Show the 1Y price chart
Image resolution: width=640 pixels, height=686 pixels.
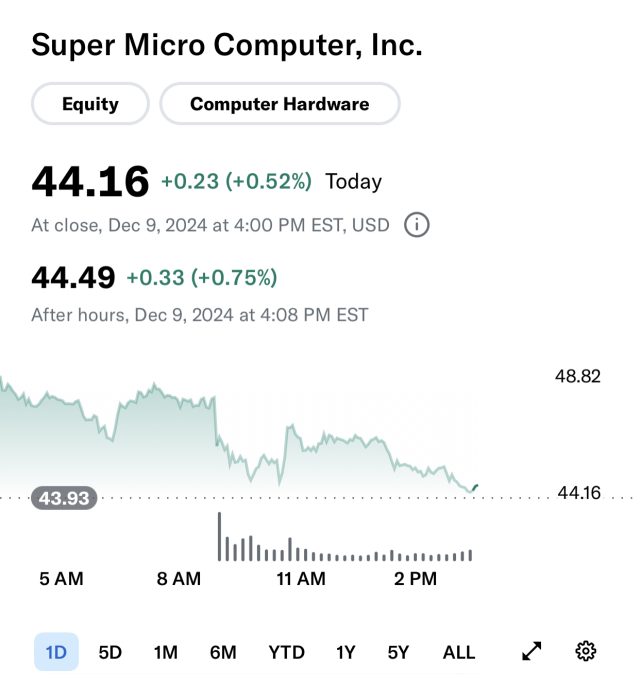345,652
